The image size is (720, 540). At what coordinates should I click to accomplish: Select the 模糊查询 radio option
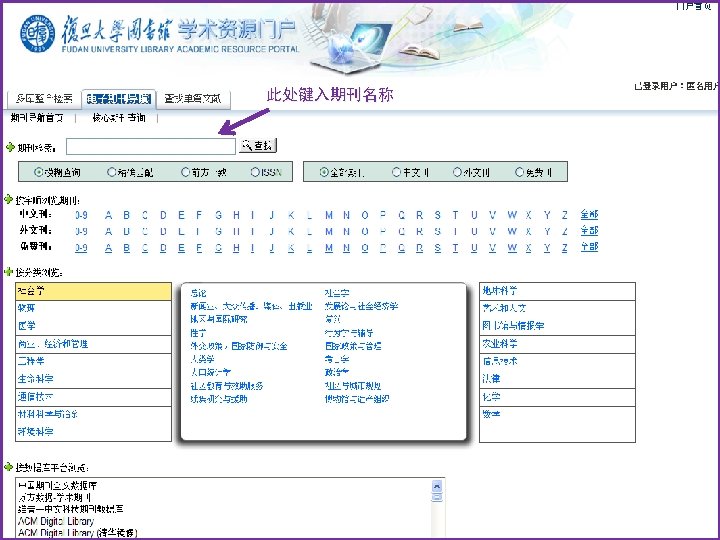click(x=39, y=172)
